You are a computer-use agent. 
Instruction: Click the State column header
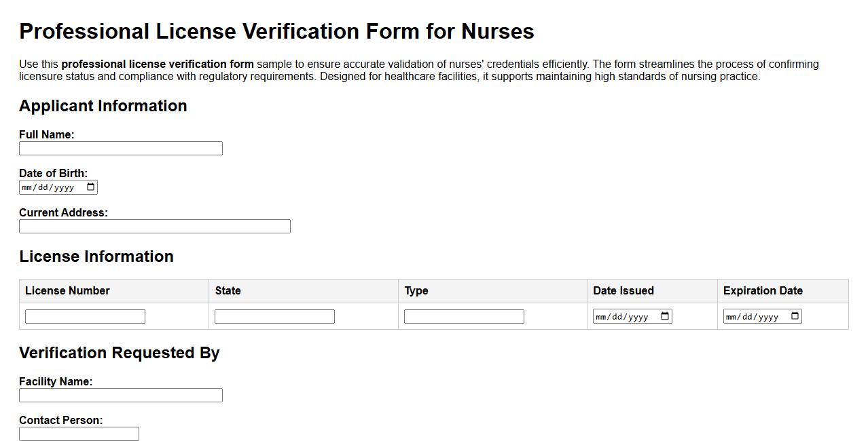pyautogui.click(x=228, y=290)
